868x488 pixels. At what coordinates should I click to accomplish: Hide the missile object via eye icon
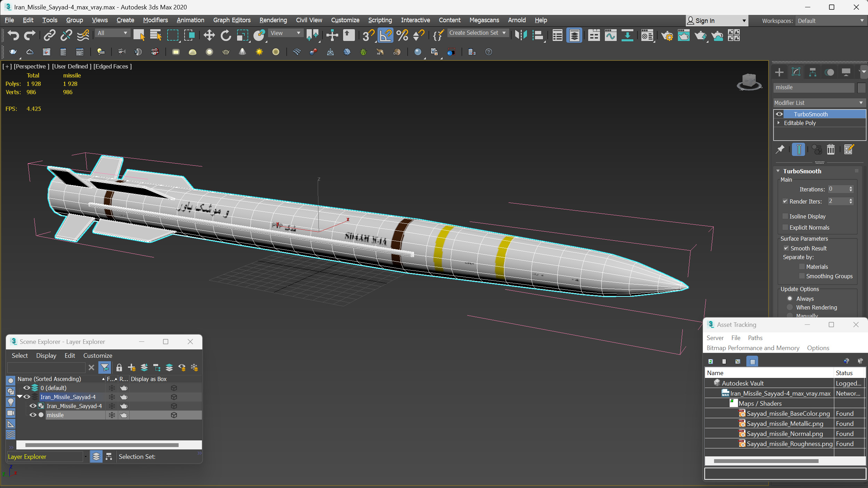pos(33,415)
